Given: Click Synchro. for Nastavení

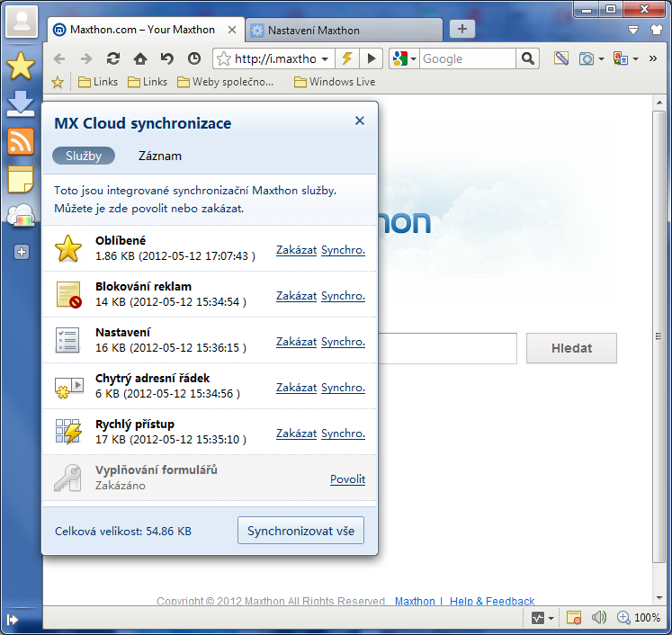Looking at the screenshot, I should 344,342.
